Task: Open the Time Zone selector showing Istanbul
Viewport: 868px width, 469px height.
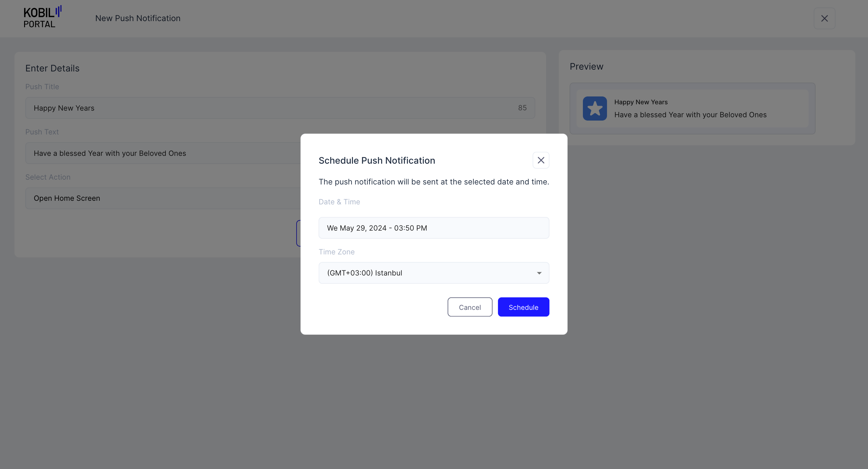Action: (433, 273)
